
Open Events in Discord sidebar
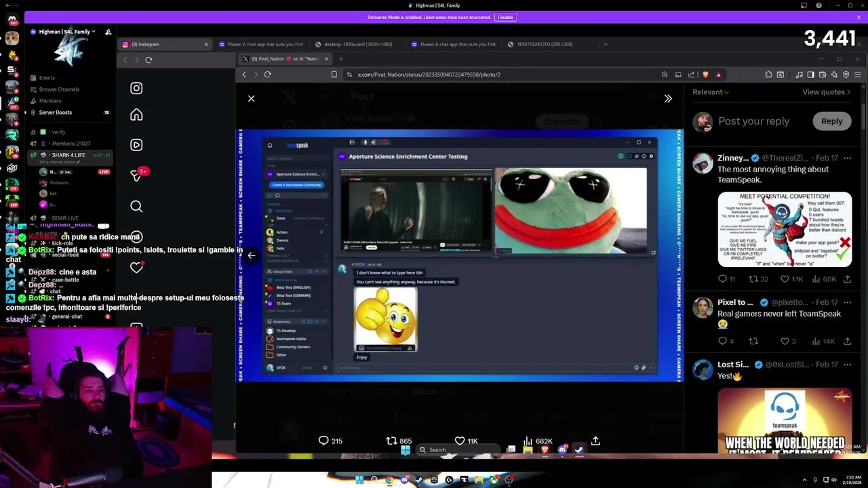pos(47,78)
